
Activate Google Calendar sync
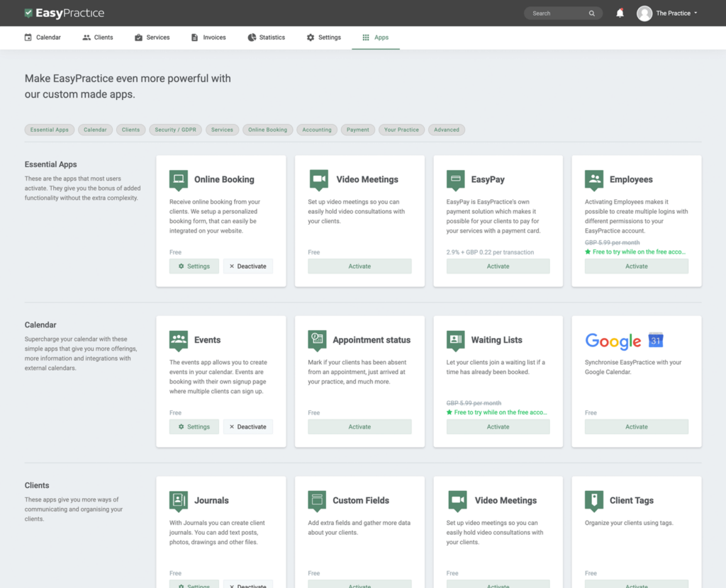pos(637,426)
